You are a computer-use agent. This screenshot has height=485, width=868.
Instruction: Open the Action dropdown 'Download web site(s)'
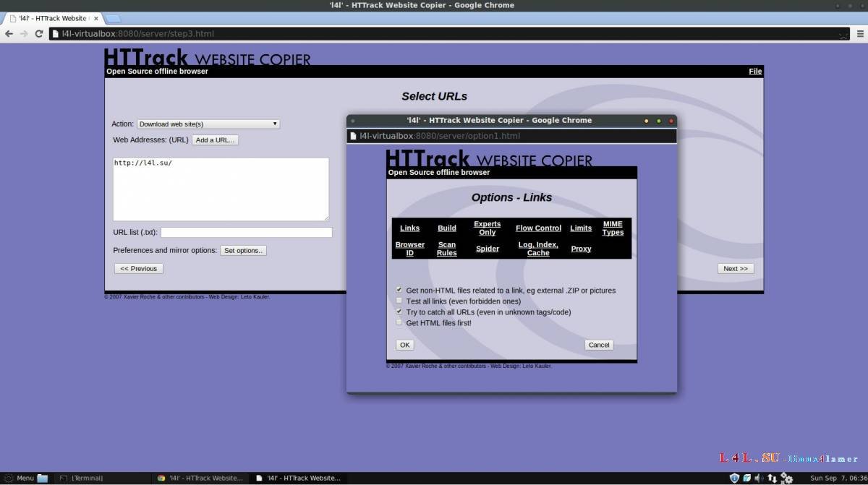click(x=208, y=124)
